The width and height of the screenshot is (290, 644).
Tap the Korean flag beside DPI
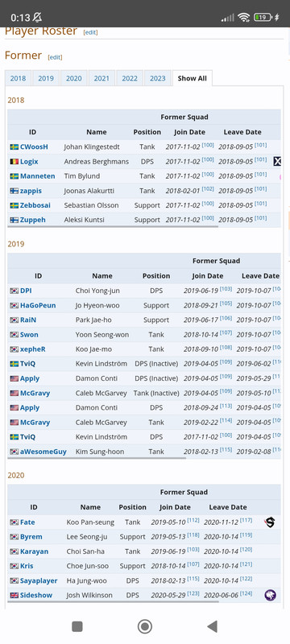[x=14, y=291]
